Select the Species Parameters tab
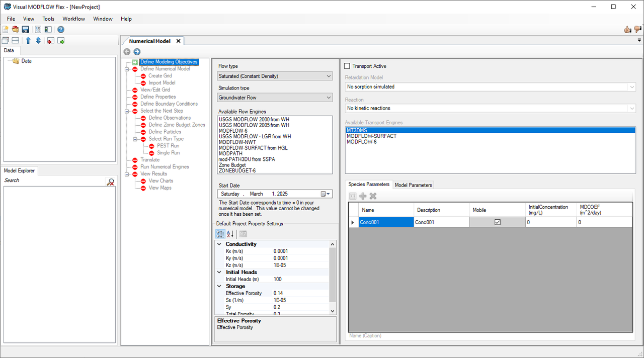Image resolution: width=644 pixels, height=358 pixels. pos(369,185)
